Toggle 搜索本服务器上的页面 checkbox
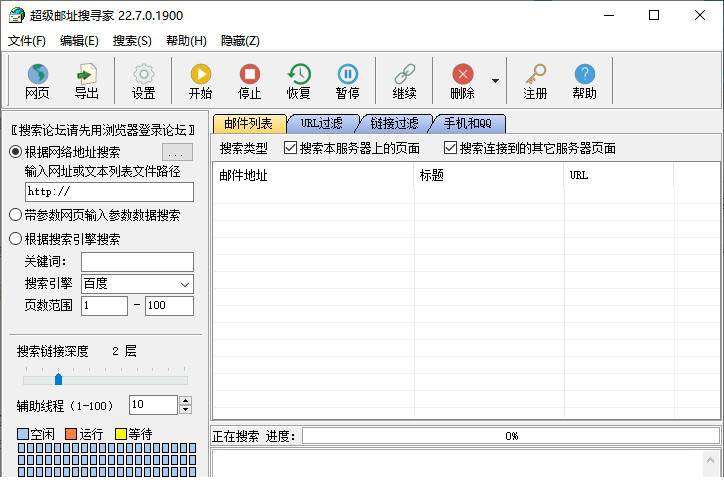 coord(290,148)
